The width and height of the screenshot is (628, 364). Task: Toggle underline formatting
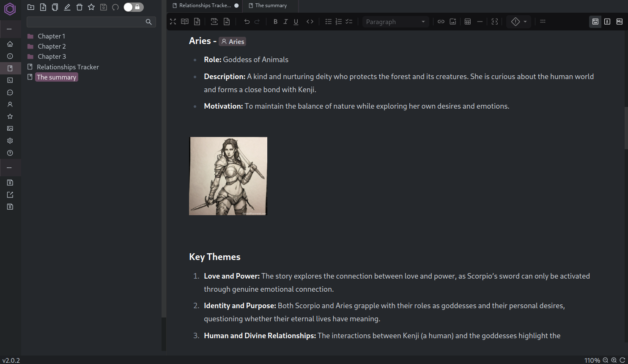click(x=296, y=22)
